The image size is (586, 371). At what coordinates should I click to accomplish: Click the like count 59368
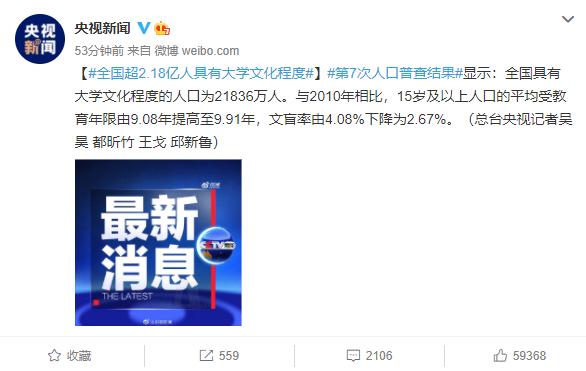pos(529,356)
